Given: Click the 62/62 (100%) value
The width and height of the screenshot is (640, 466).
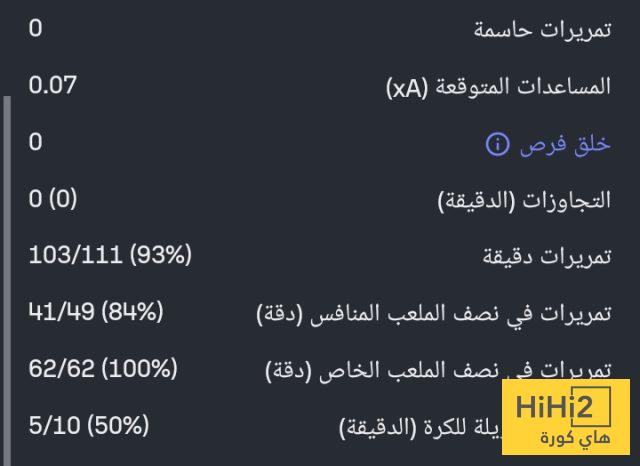Looking at the screenshot, I should 103,369.
